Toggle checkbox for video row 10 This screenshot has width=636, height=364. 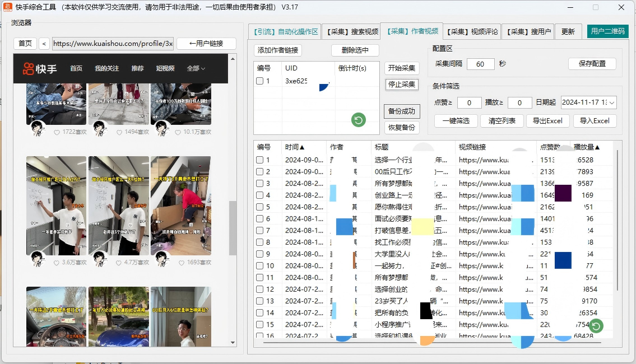[259, 266]
